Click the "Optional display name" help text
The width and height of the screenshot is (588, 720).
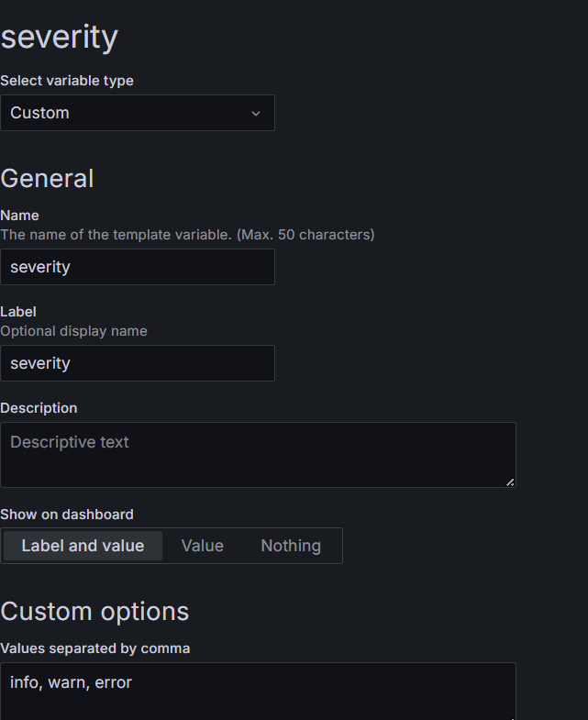(73, 331)
